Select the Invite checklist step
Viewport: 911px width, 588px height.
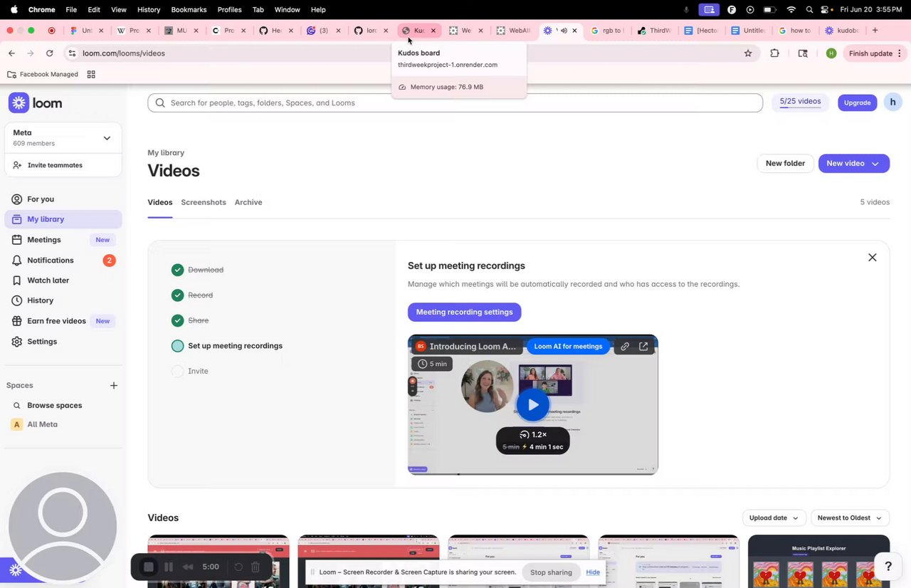(x=190, y=371)
